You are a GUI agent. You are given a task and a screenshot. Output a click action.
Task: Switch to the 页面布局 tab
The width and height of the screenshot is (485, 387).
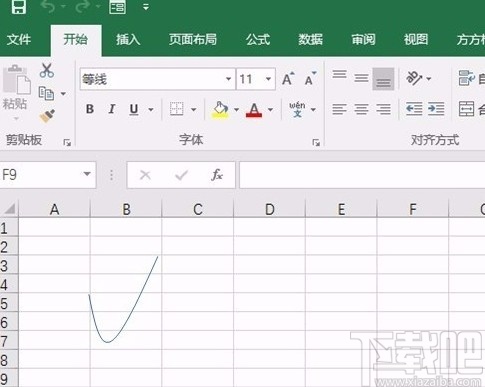193,40
